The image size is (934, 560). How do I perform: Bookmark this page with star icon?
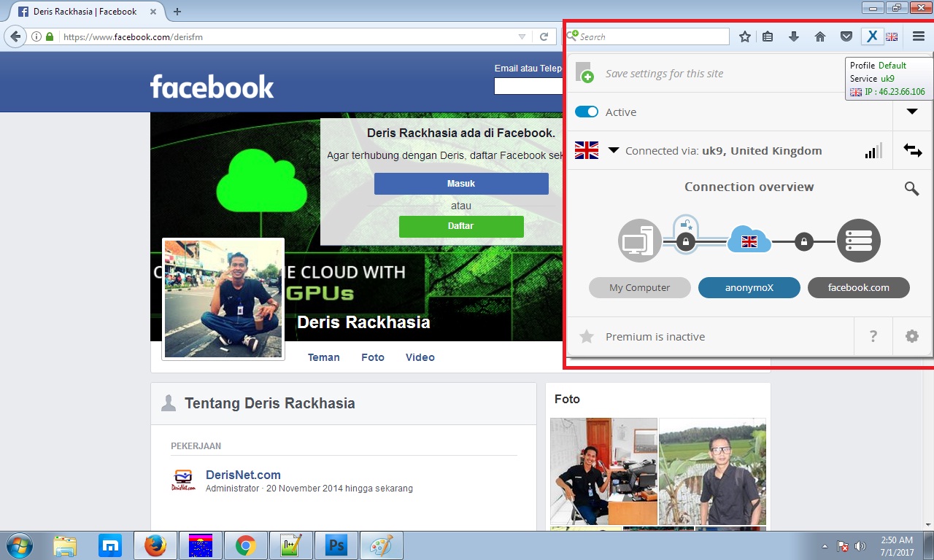click(x=744, y=36)
